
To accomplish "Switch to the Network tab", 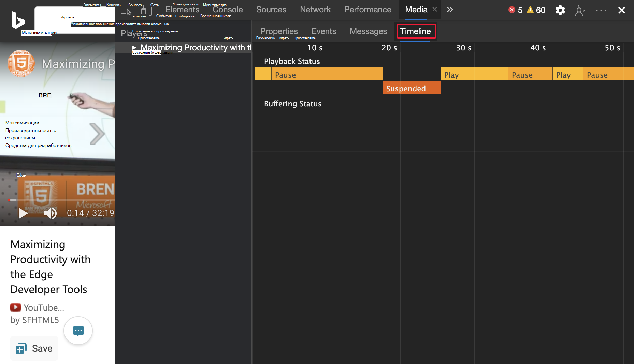I will [315, 10].
